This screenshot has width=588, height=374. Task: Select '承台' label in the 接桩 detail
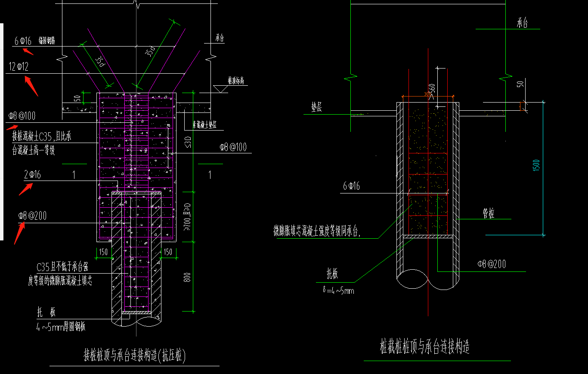click(x=220, y=38)
